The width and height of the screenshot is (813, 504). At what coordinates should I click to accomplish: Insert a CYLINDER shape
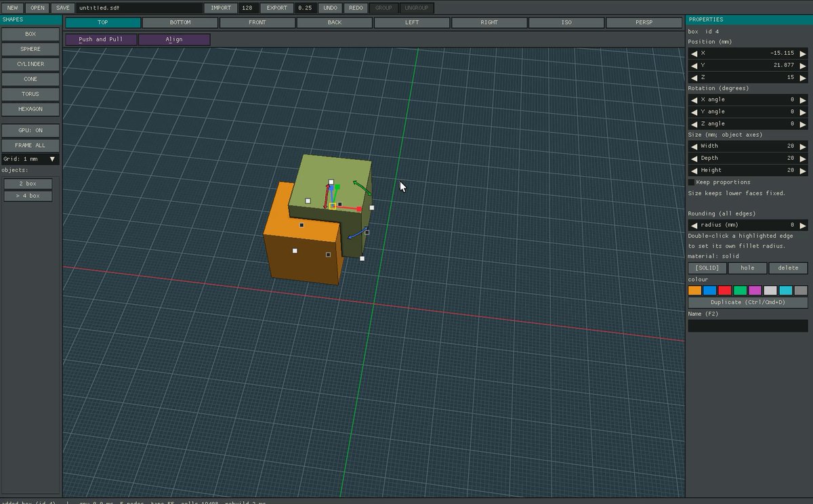coord(30,64)
